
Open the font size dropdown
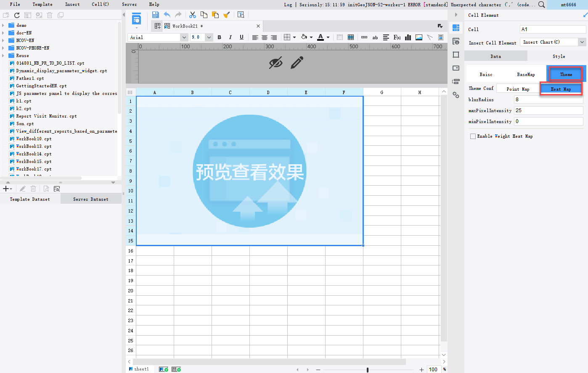tap(209, 37)
